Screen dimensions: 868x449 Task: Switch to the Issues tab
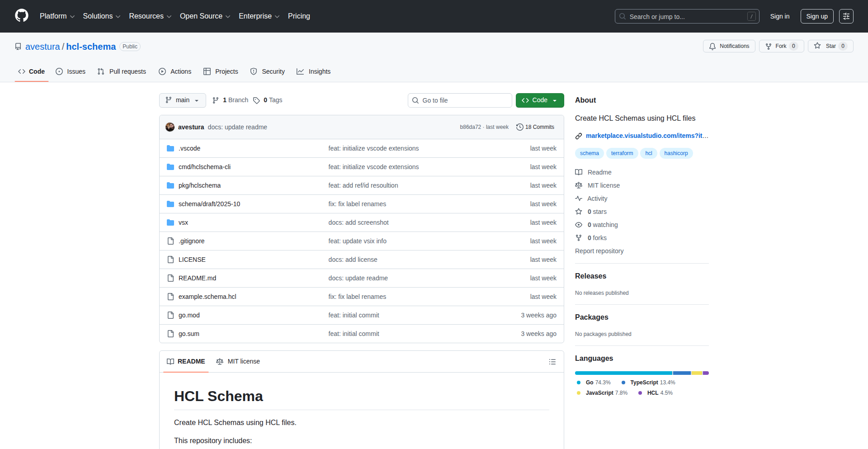pos(71,71)
